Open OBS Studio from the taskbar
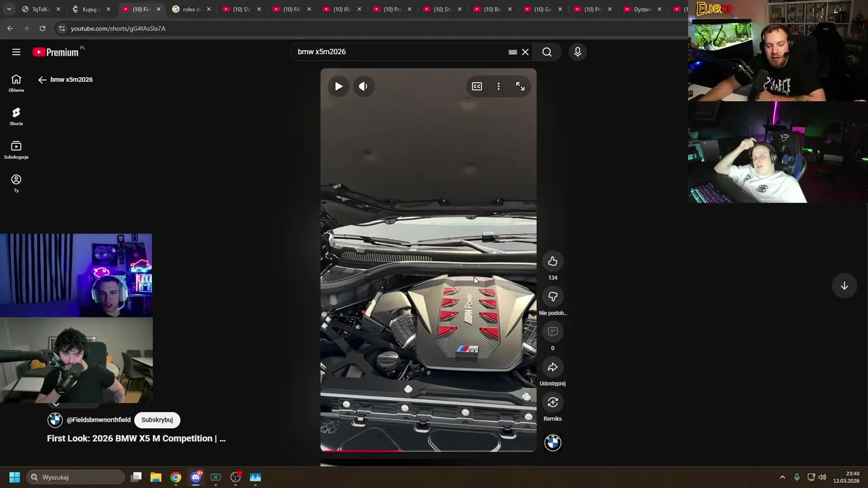 (x=235, y=477)
